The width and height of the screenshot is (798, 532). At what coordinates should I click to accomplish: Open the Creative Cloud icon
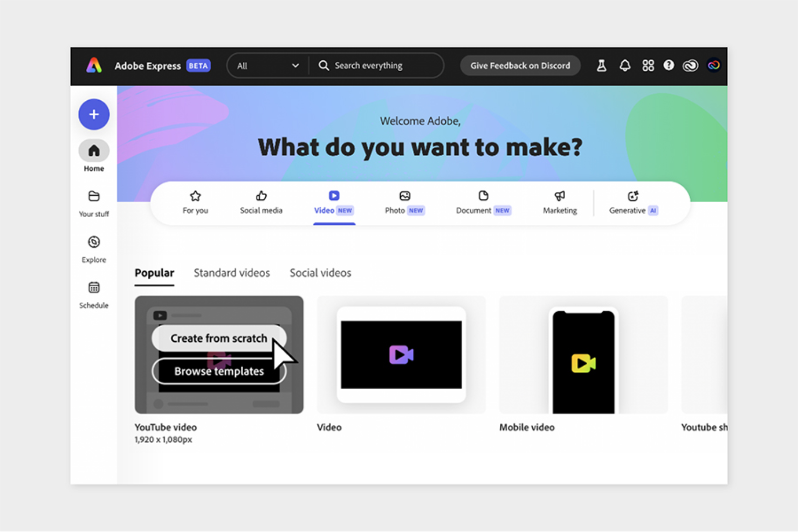tap(690, 65)
